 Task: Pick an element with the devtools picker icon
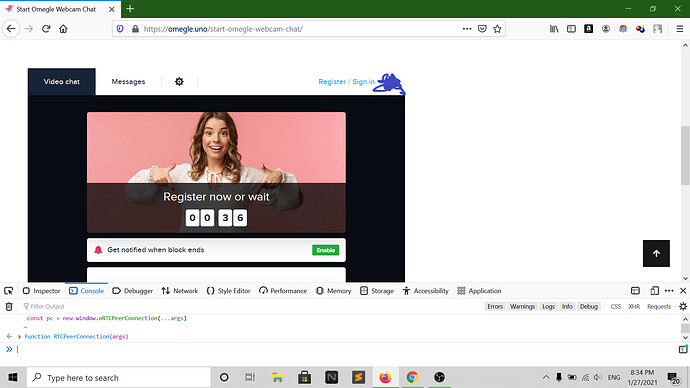(x=8, y=291)
